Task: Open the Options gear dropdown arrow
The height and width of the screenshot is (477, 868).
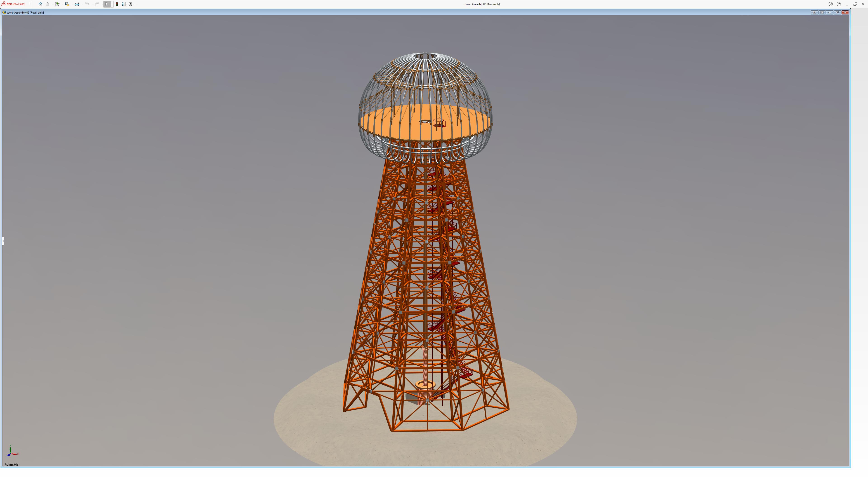Action: coord(135,4)
